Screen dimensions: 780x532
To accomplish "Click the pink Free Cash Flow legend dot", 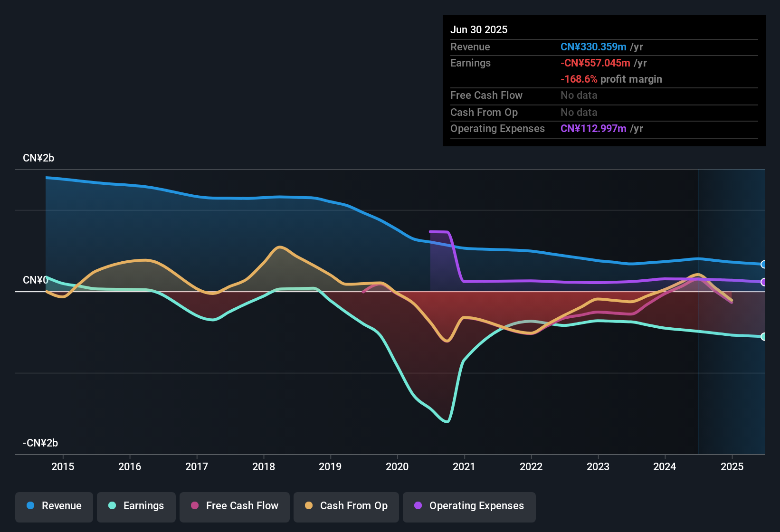I will coord(194,506).
